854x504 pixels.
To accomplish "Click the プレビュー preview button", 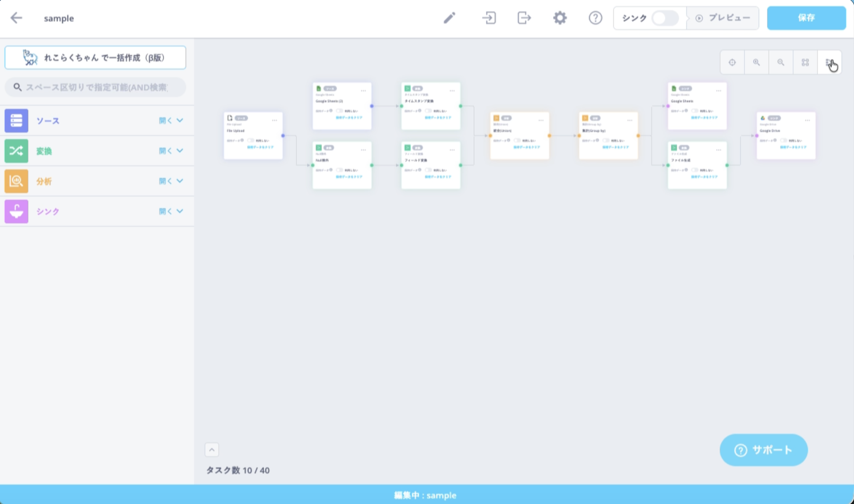I will 723,18.
